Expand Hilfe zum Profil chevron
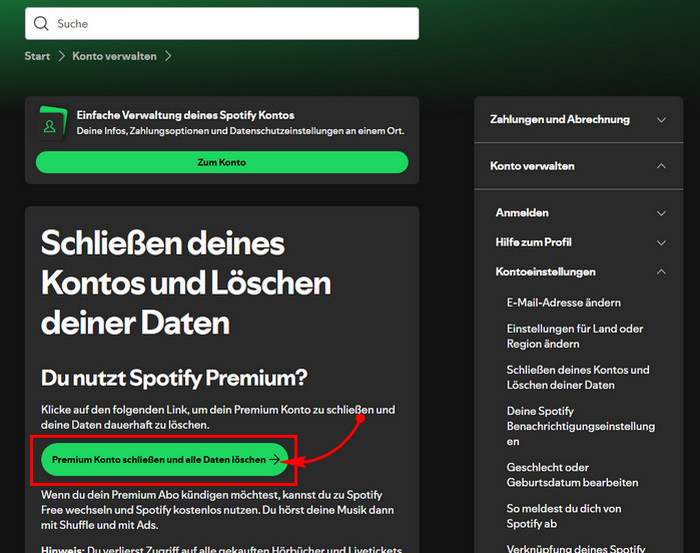 (x=662, y=242)
